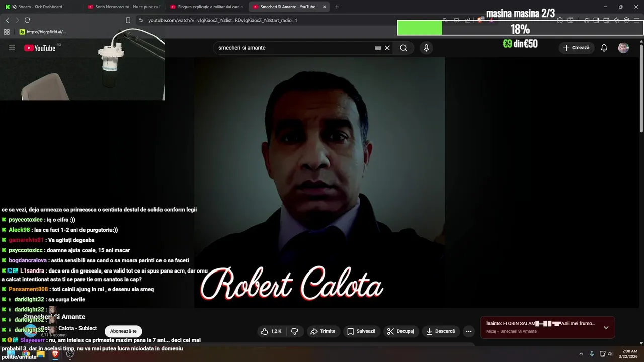Go to the YouTube home logo

pyautogui.click(x=40, y=48)
